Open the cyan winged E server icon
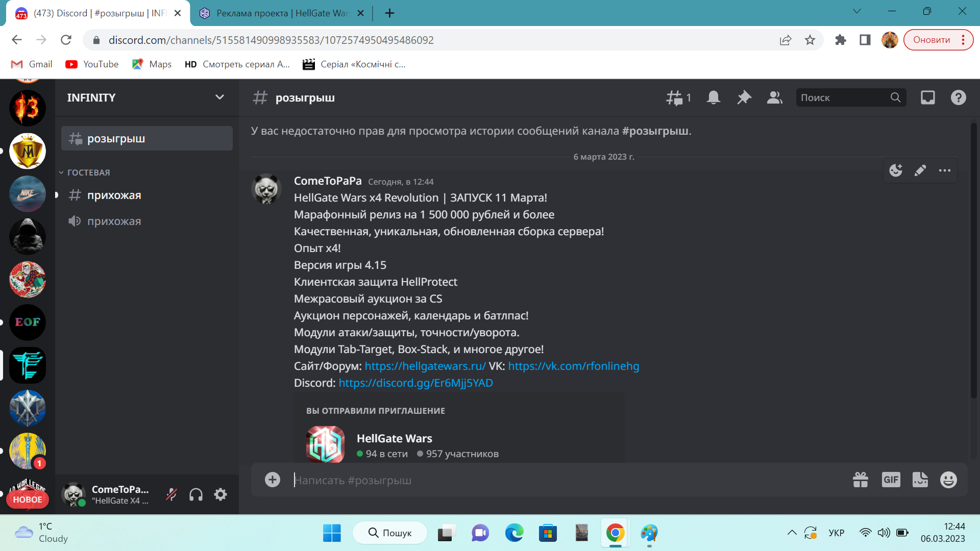The width and height of the screenshot is (980, 551). coord(28,365)
